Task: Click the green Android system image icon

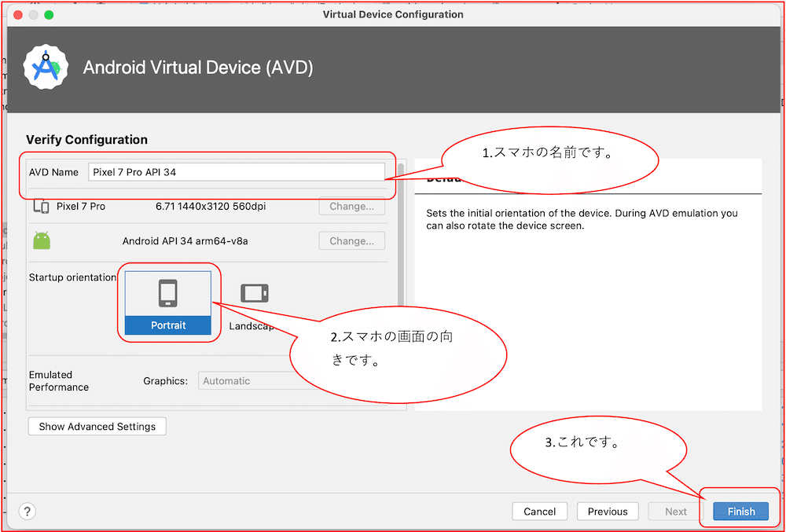Action: pos(42,240)
